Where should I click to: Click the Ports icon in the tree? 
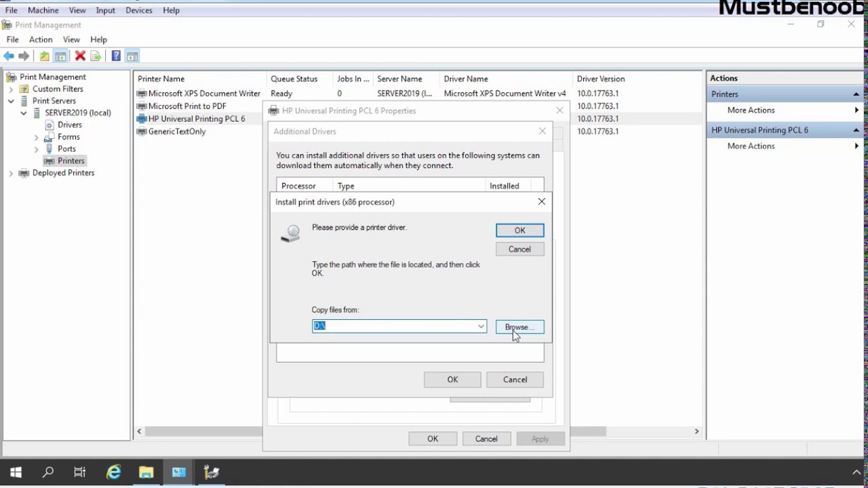pos(50,148)
